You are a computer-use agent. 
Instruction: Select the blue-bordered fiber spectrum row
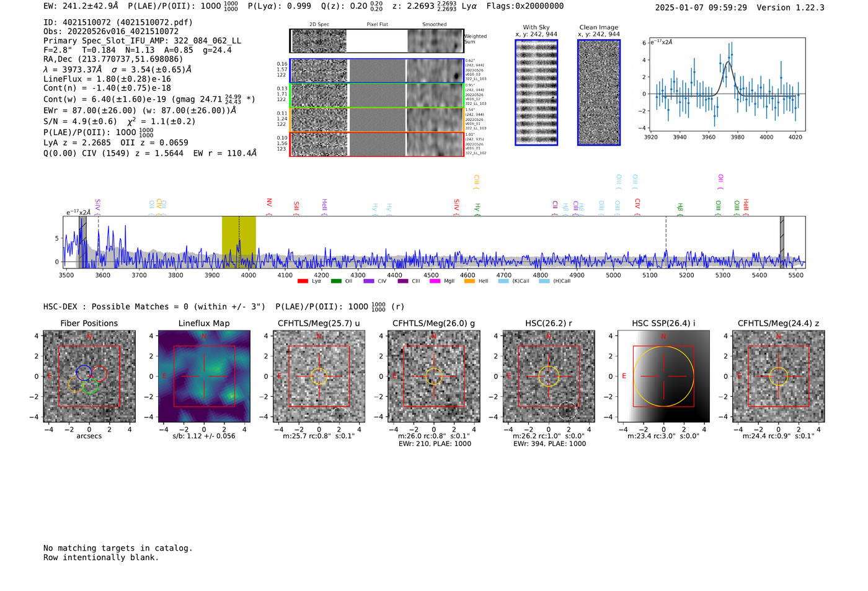[x=377, y=71]
